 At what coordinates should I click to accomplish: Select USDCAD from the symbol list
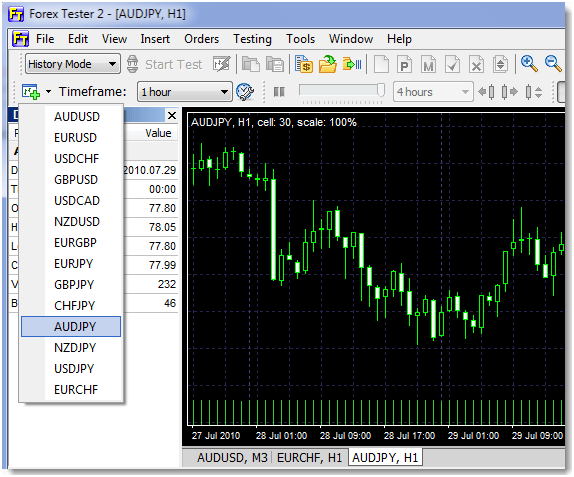pyautogui.click(x=71, y=201)
